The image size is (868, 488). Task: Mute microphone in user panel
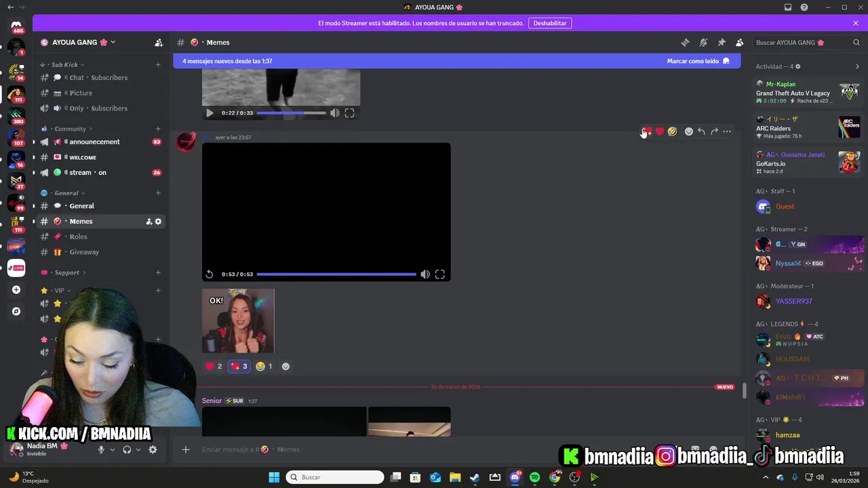click(x=101, y=449)
